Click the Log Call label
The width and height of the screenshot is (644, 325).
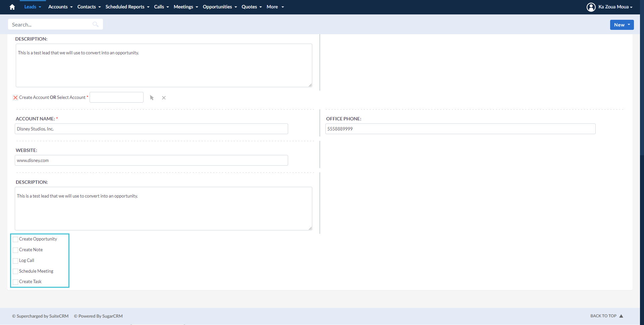point(26,260)
